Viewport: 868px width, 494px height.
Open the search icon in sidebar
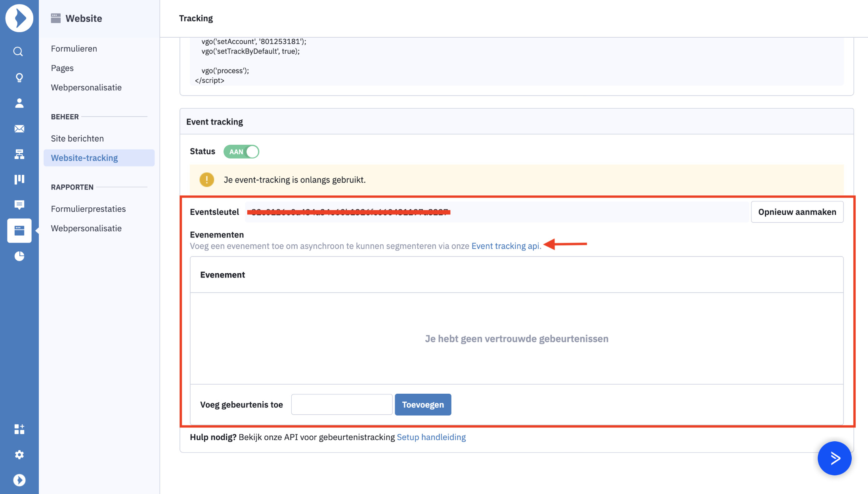[x=18, y=52]
